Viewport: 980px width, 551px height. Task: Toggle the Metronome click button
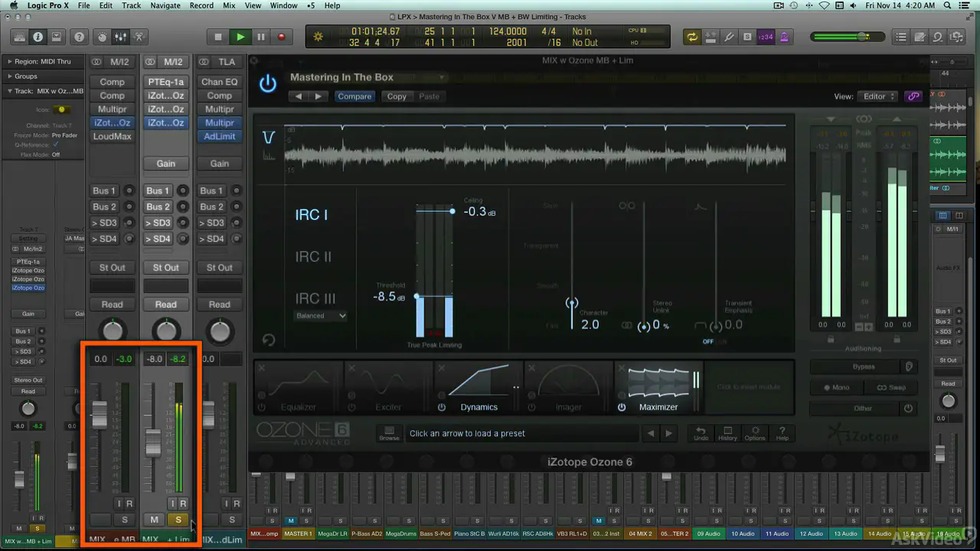(784, 37)
